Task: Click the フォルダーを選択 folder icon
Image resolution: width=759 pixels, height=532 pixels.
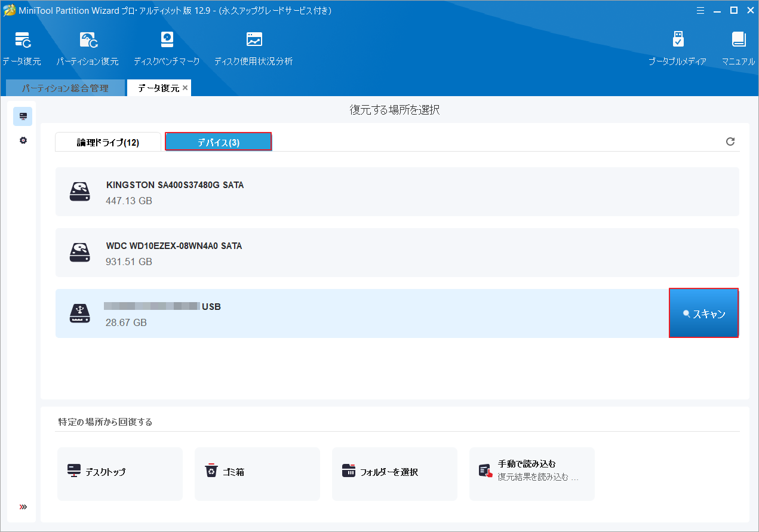Action: point(349,471)
